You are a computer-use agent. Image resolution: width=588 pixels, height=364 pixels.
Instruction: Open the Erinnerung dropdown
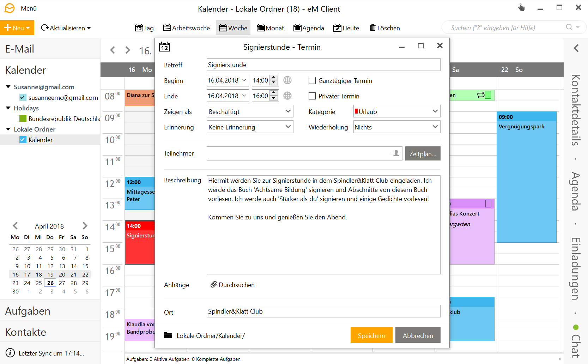tap(288, 127)
